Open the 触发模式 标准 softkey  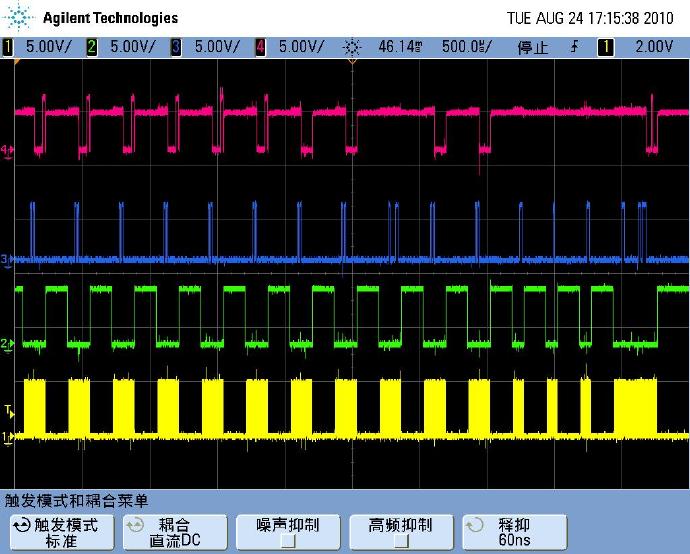click(62, 532)
